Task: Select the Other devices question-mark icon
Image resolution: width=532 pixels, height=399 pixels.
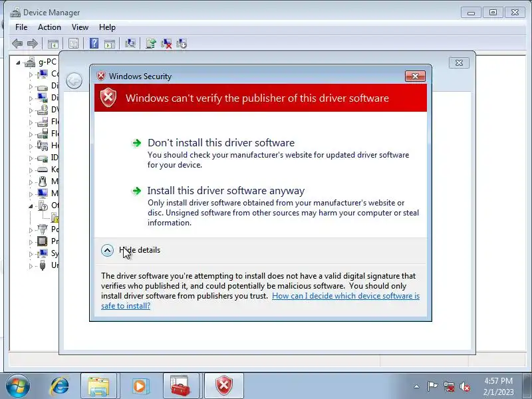Action: tap(43, 205)
